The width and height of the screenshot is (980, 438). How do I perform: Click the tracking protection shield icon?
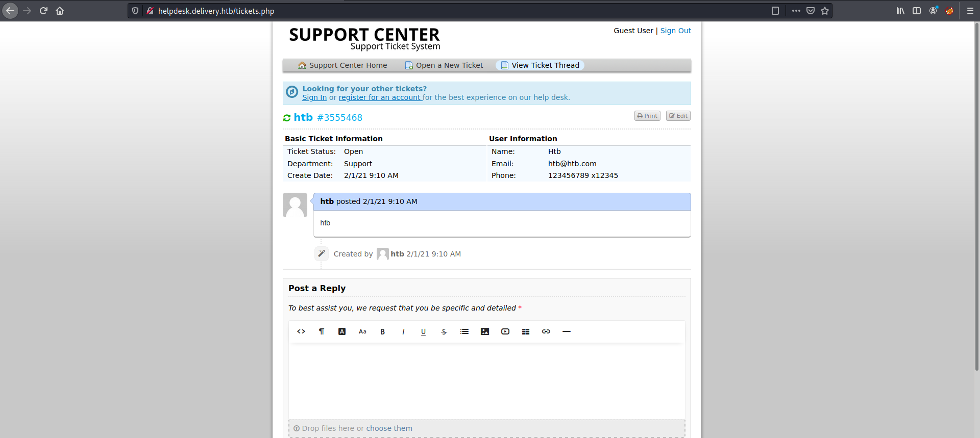coord(135,11)
